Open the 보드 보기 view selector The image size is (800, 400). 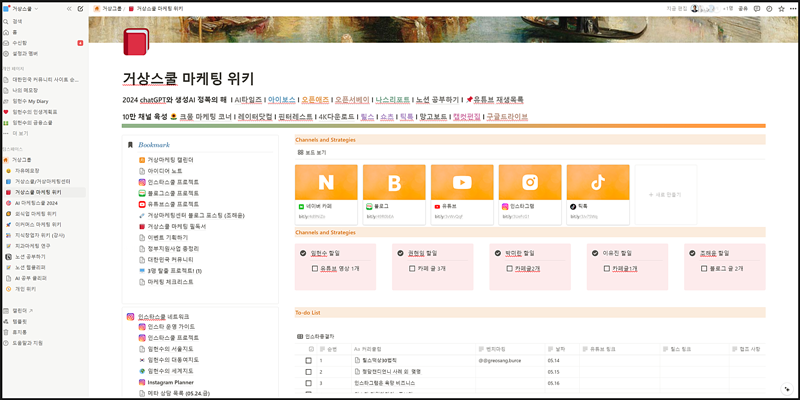(x=312, y=153)
